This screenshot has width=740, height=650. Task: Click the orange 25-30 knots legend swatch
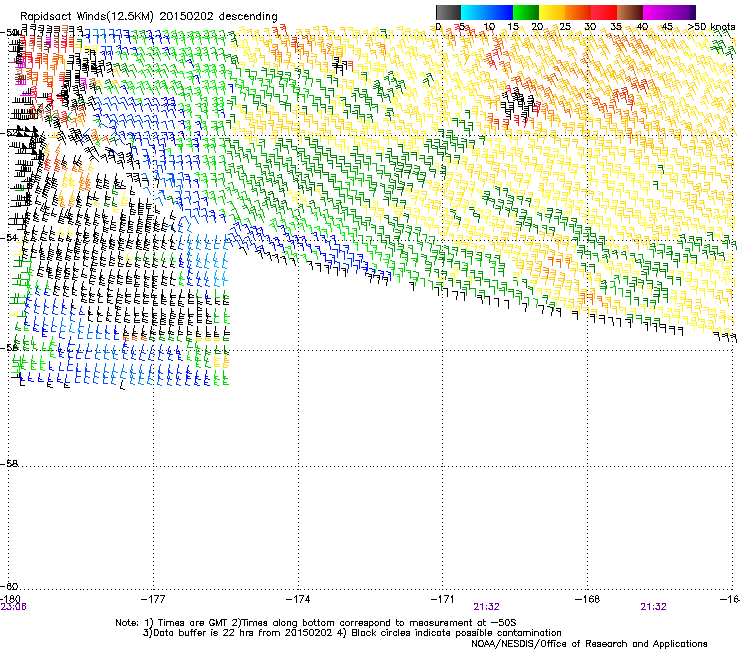tap(578, 12)
